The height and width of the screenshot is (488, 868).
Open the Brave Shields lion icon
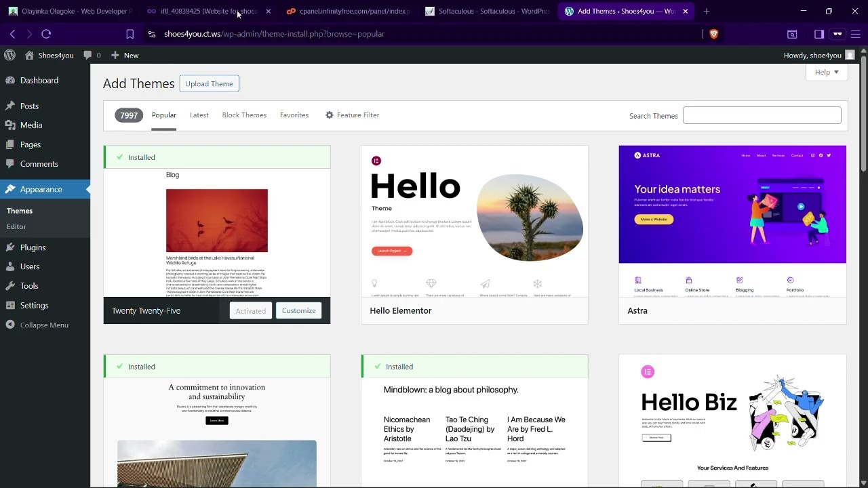(x=713, y=34)
